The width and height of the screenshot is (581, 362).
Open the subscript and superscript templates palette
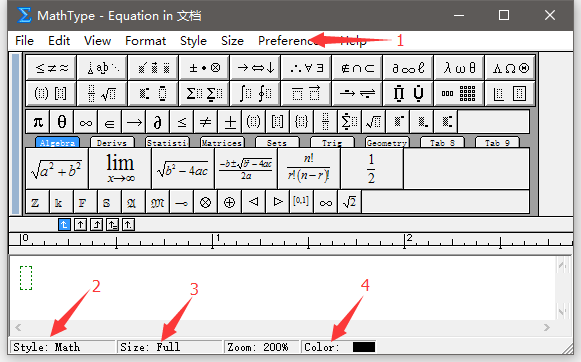point(153,93)
